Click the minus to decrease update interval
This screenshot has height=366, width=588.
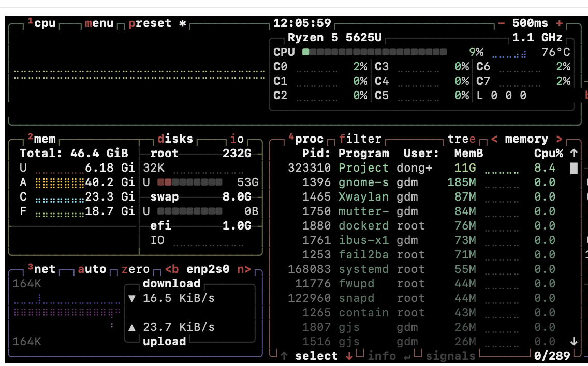[x=501, y=24]
